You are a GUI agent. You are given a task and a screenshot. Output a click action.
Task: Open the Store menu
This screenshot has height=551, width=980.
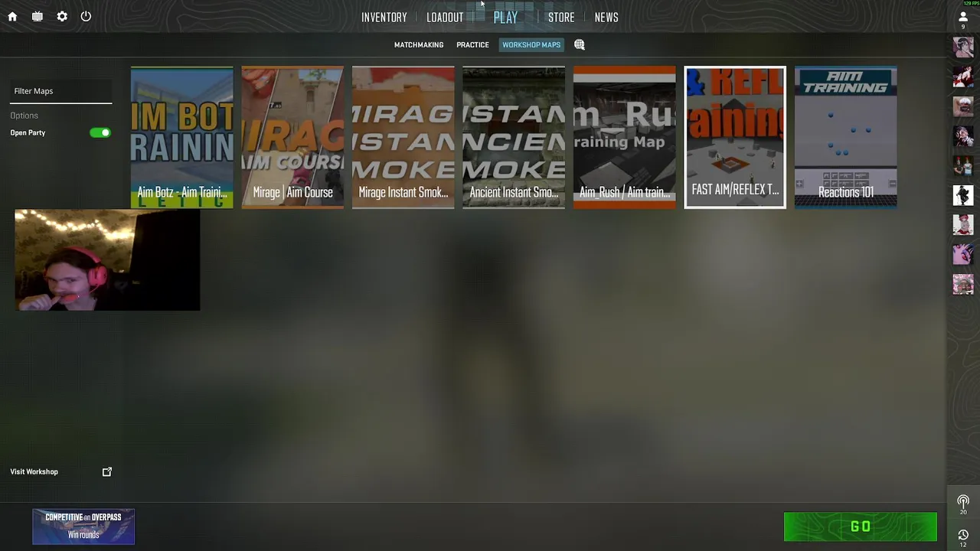[x=561, y=17]
